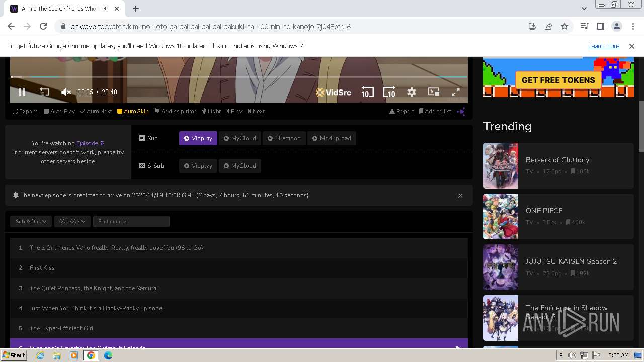Screen dimensions: 644x362
Task: Open episode range 001-006 dropdown
Action: click(x=72, y=221)
